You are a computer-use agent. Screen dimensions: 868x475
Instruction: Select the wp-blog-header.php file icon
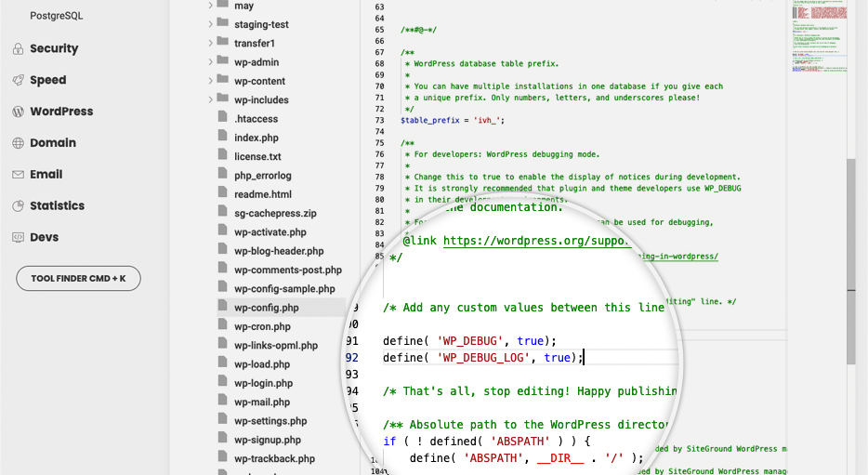click(222, 248)
